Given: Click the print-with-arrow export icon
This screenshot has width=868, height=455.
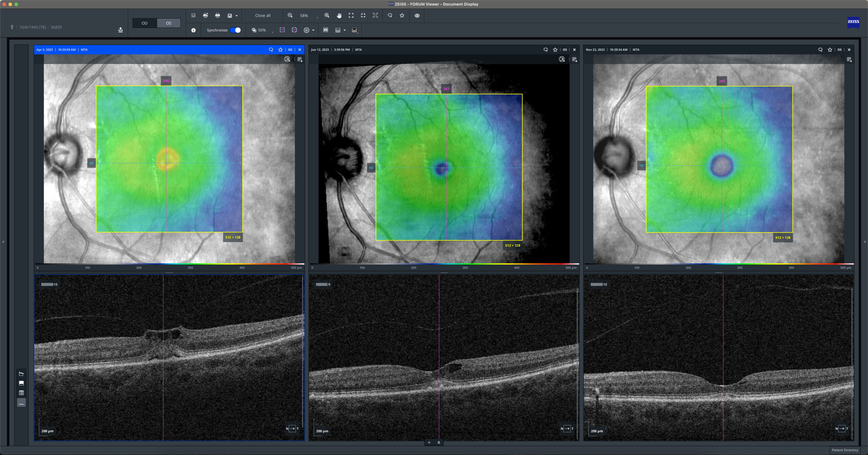Looking at the screenshot, I should click(x=205, y=16).
